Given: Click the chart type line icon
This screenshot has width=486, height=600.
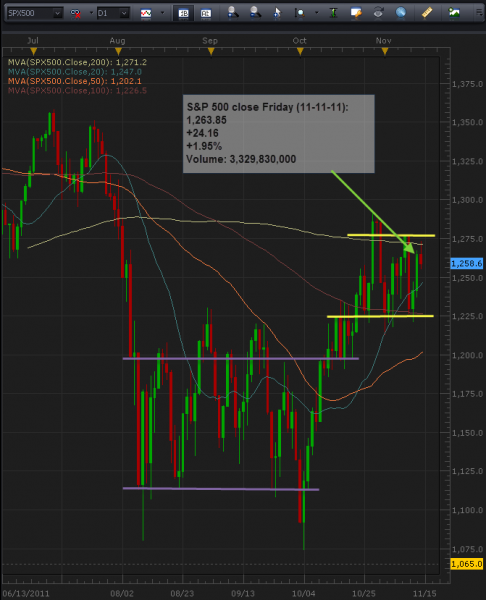Looking at the screenshot, I should (x=146, y=13).
